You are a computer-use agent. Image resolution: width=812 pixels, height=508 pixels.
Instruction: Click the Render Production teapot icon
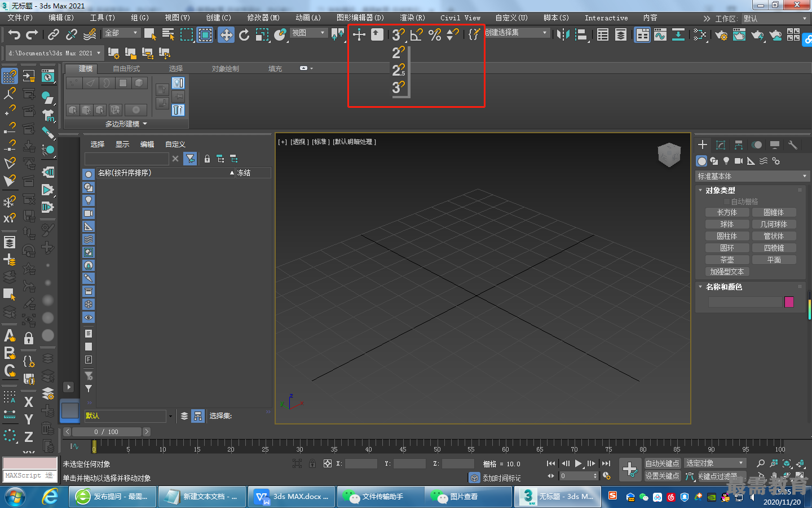click(757, 35)
